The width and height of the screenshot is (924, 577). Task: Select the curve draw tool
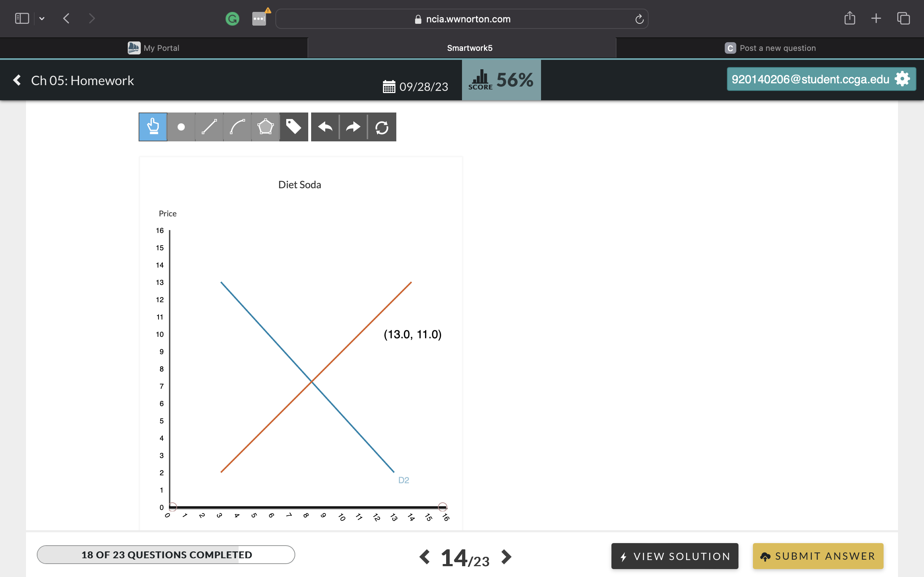[x=236, y=127]
